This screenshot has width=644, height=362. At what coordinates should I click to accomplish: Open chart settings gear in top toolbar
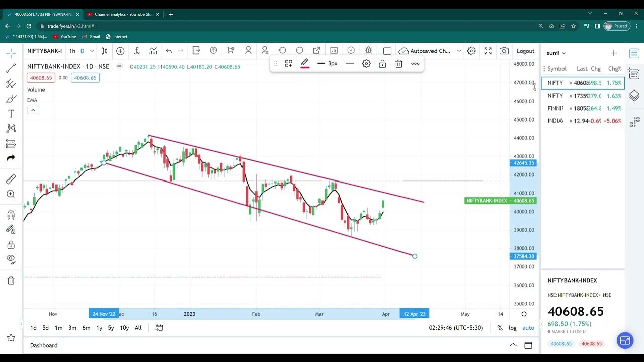click(x=471, y=51)
